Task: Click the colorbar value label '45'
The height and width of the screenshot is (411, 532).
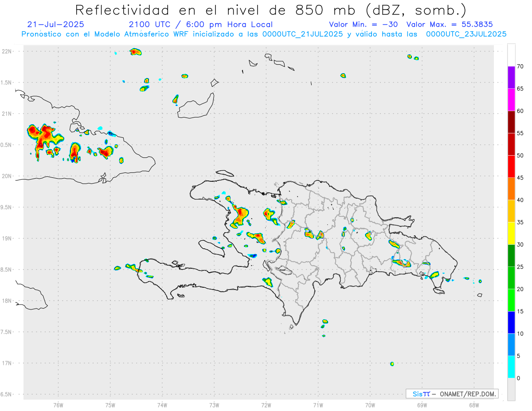Action: point(520,178)
